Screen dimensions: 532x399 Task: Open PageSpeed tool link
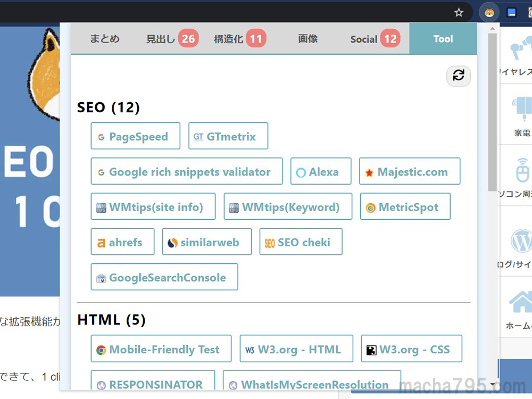(135, 136)
